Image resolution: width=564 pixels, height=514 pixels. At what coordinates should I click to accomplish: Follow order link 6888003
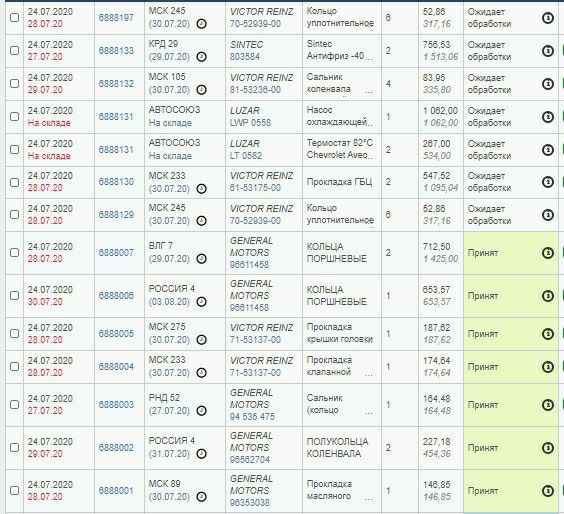pyautogui.click(x=116, y=405)
